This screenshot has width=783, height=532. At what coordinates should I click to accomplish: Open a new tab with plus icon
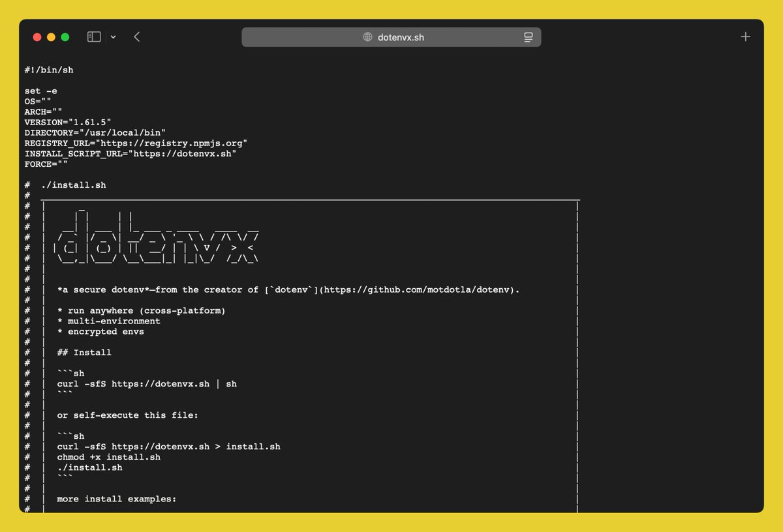[x=746, y=37]
